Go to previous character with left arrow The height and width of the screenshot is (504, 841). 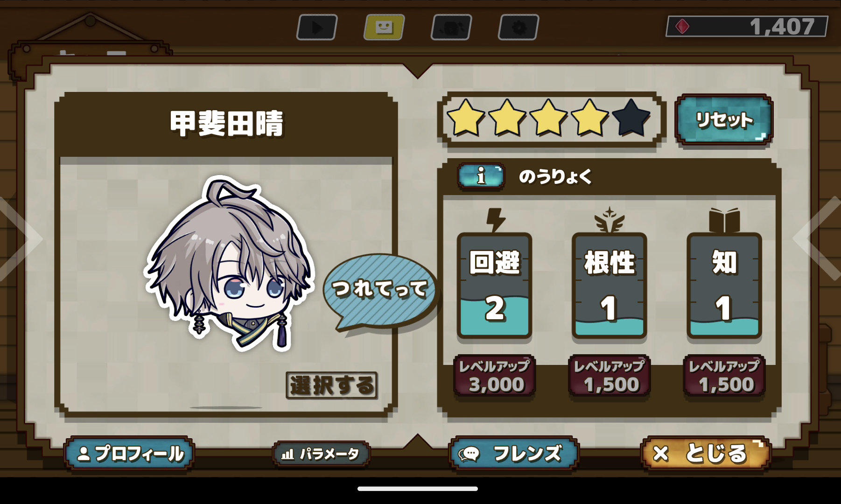click(21, 238)
